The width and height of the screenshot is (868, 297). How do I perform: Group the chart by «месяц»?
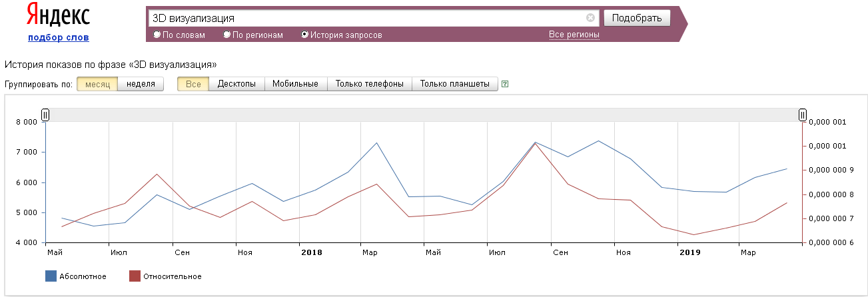97,84
